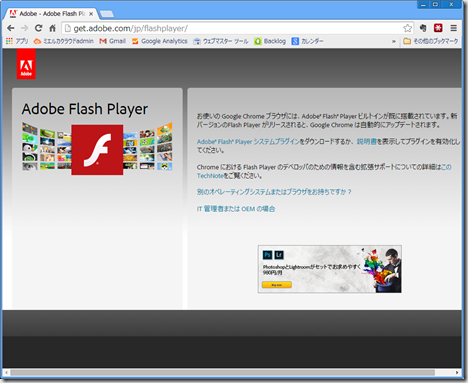
Task: Expand the bookmarks overflow chevron
Action: (x=394, y=41)
